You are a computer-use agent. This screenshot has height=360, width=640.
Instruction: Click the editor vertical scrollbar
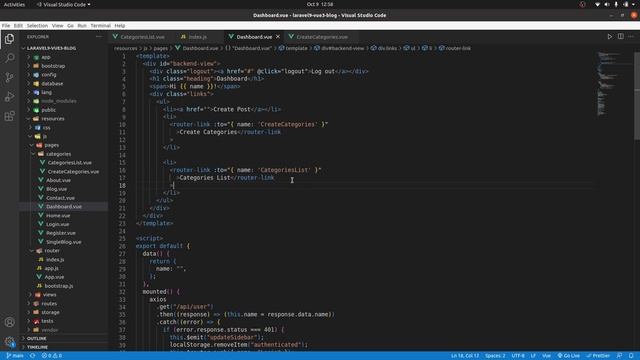tap(637, 96)
